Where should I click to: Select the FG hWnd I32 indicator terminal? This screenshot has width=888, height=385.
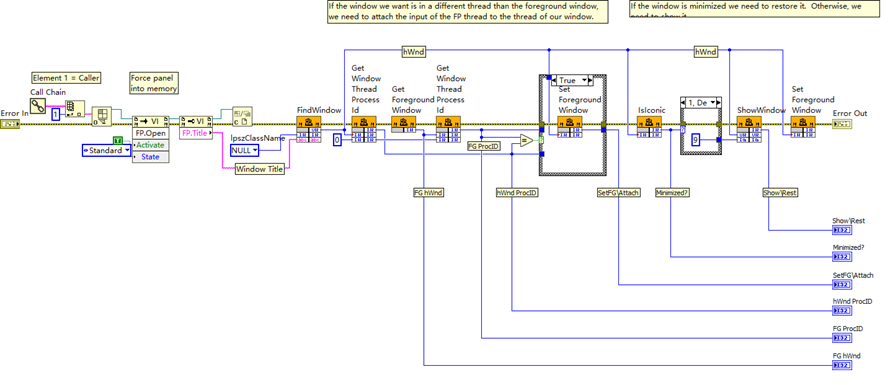click(841, 365)
